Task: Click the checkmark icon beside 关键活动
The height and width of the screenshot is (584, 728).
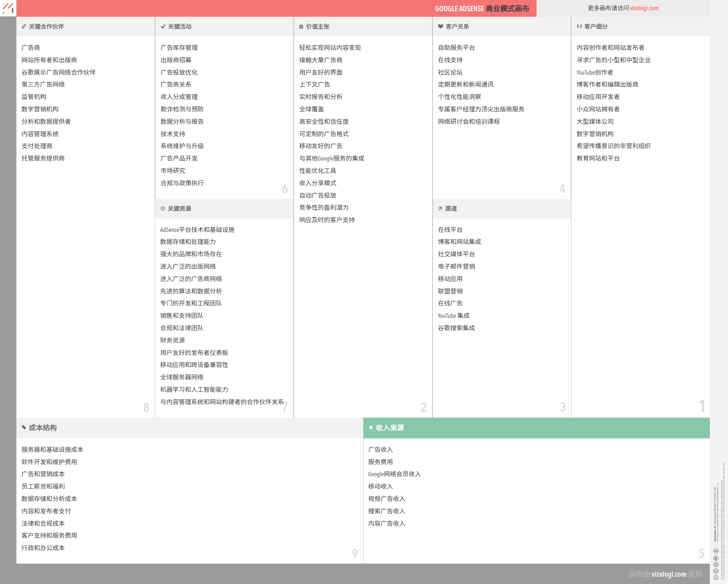Action: (163, 27)
